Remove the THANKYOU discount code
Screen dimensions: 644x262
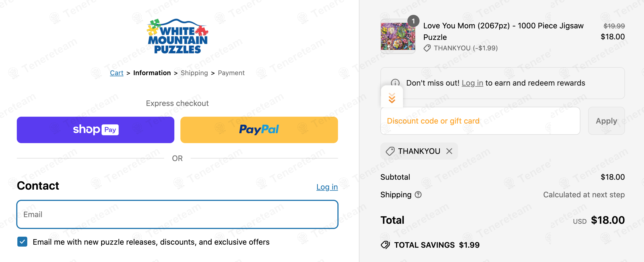[x=449, y=151]
